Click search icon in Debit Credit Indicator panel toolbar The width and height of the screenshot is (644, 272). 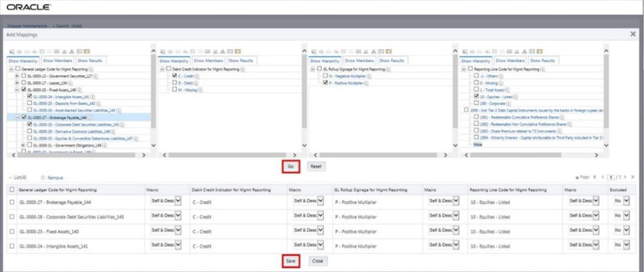(x=162, y=51)
